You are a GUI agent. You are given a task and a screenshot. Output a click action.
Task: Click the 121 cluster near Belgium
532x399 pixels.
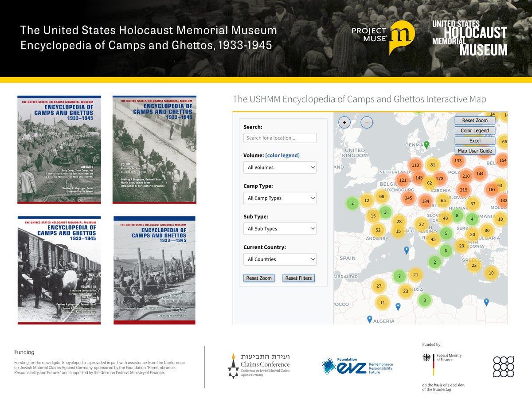pyautogui.click(x=403, y=180)
